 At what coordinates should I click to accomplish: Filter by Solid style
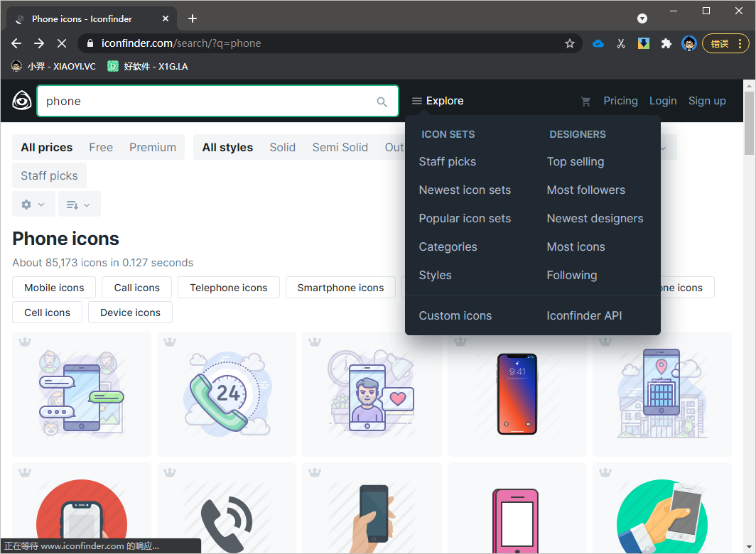pos(283,147)
